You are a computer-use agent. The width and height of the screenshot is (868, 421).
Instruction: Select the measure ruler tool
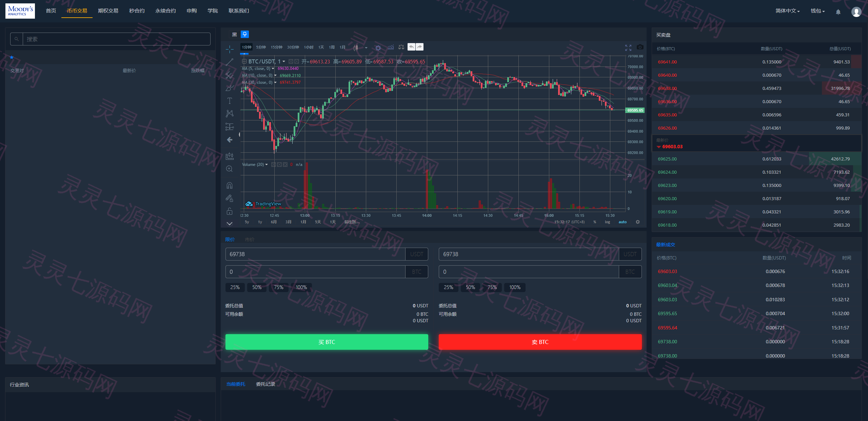click(230, 156)
